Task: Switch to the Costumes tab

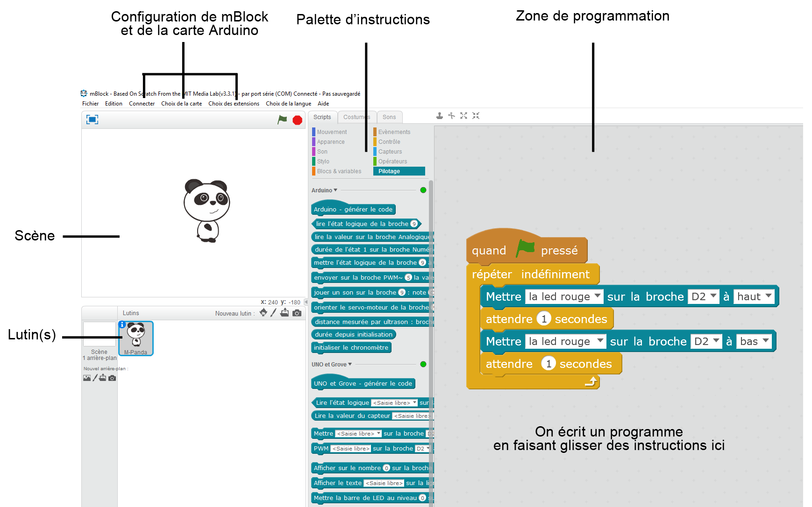Action: tap(356, 117)
